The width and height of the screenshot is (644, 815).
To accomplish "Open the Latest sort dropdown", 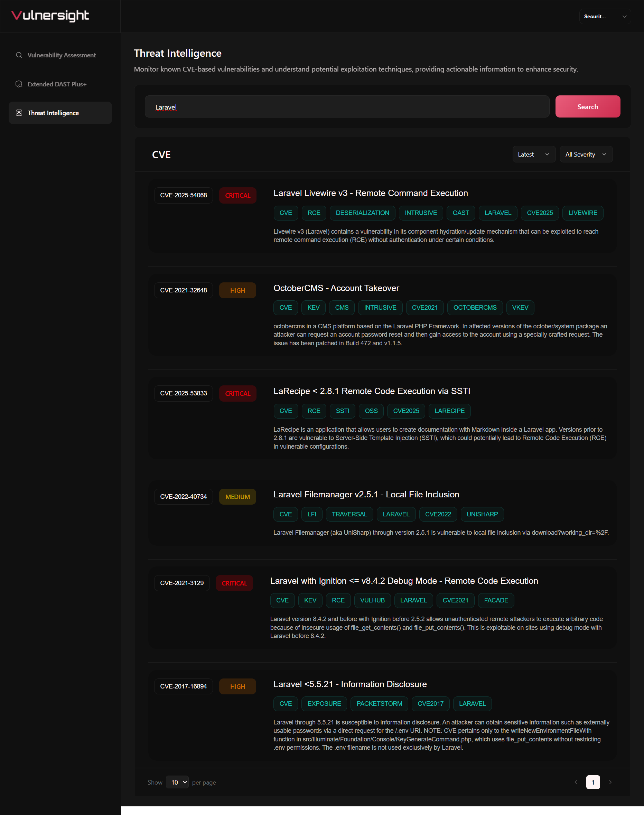I will (x=533, y=154).
